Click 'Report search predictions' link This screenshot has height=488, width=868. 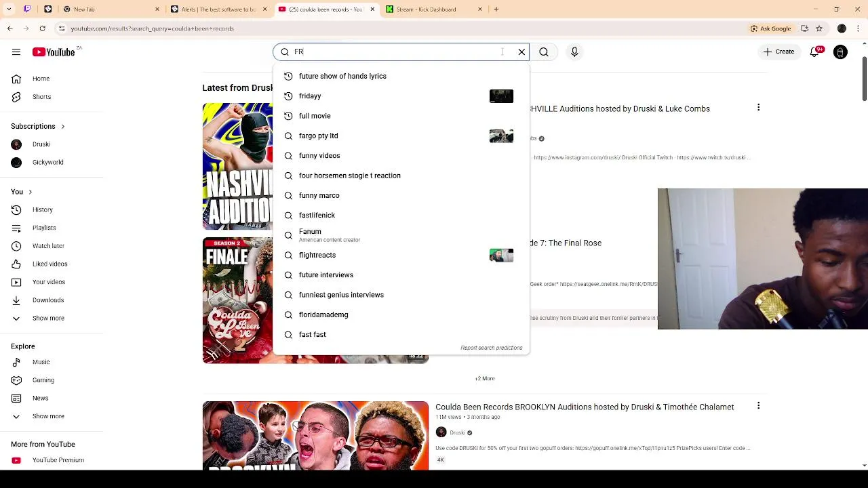pos(492,348)
